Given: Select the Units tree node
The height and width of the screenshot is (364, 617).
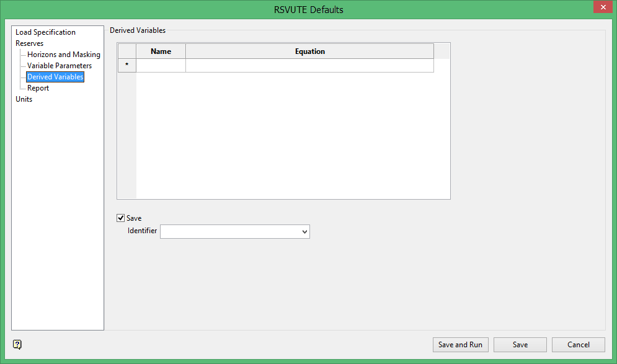Looking at the screenshot, I should (x=24, y=99).
